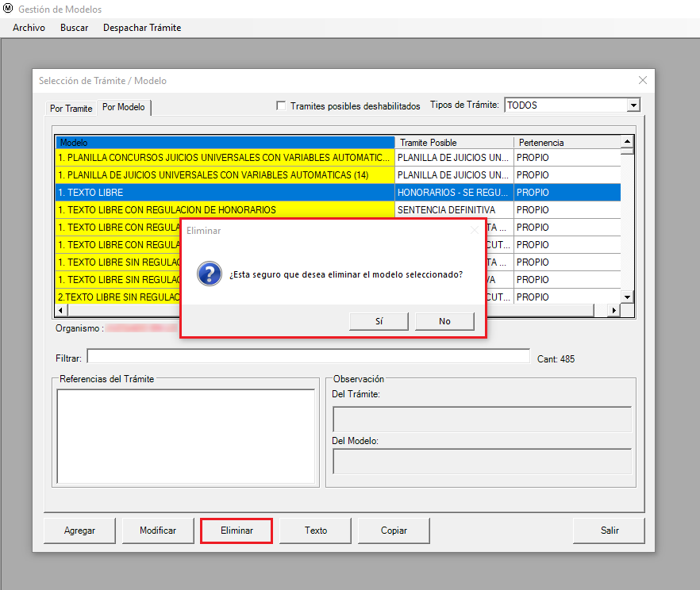The height and width of the screenshot is (590, 700).
Task: Close the Eliminar confirmation dialog
Action: (x=474, y=230)
